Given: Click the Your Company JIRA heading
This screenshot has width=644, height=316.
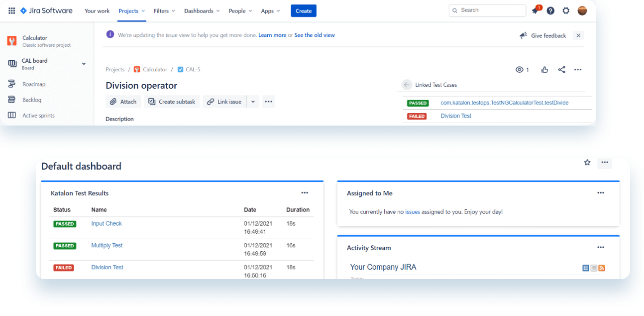Looking at the screenshot, I should pyautogui.click(x=383, y=268).
